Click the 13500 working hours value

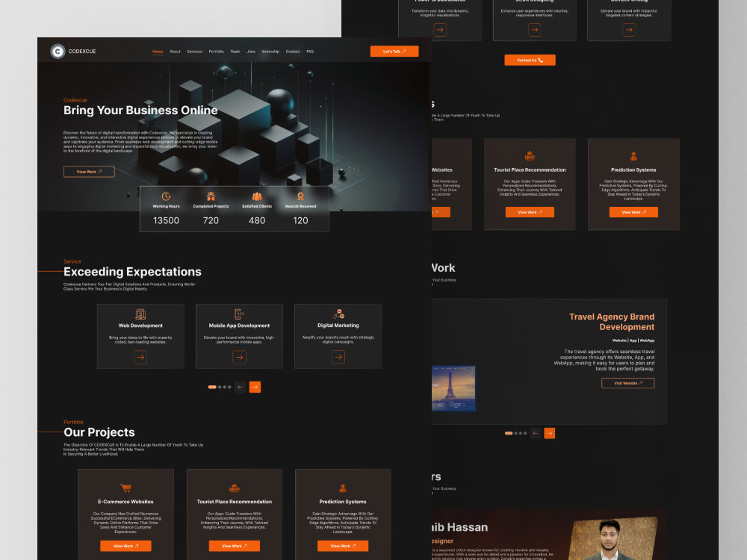(166, 220)
